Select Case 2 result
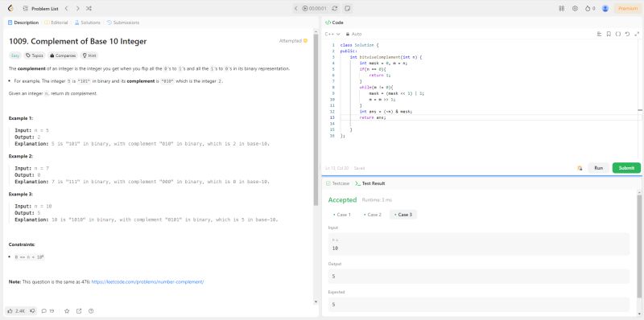Viewport: 644px width, 320px height. coord(373,215)
